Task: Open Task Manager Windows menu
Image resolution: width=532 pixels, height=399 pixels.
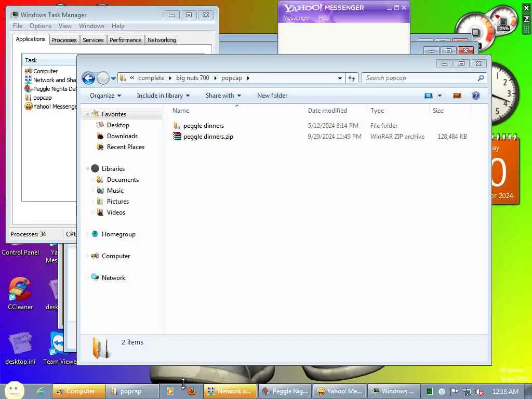Action: (x=91, y=26)
